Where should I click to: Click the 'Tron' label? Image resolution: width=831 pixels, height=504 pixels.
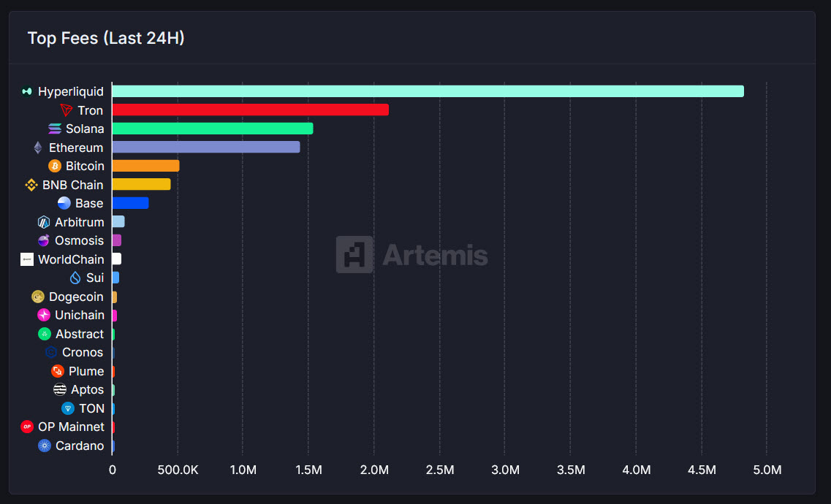point(90,110)
